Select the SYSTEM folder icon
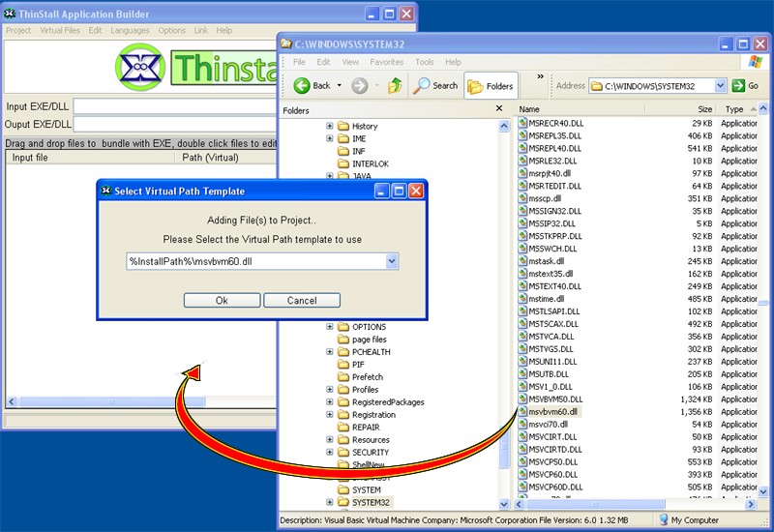This screenshot has height=532, width=774. [343, 489]
